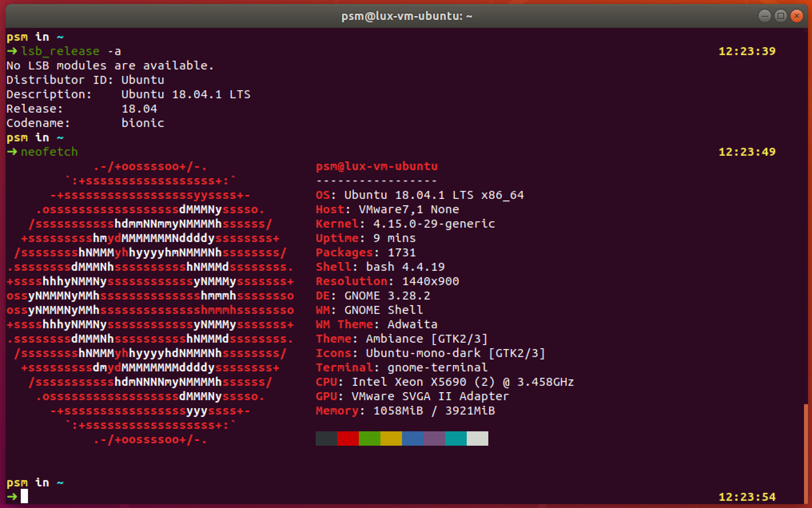Viewport: 812px width, 508px height.
Task: Click the lsb_release command text
Action: (x=60, y=51)
